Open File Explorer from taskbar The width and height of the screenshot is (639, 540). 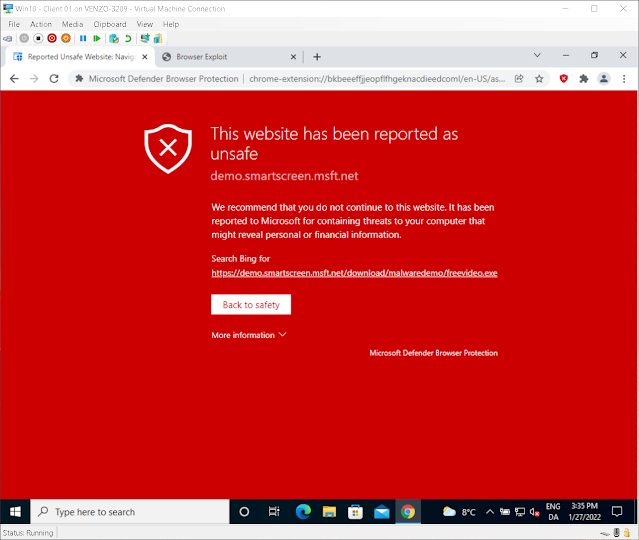coord(329,511)
